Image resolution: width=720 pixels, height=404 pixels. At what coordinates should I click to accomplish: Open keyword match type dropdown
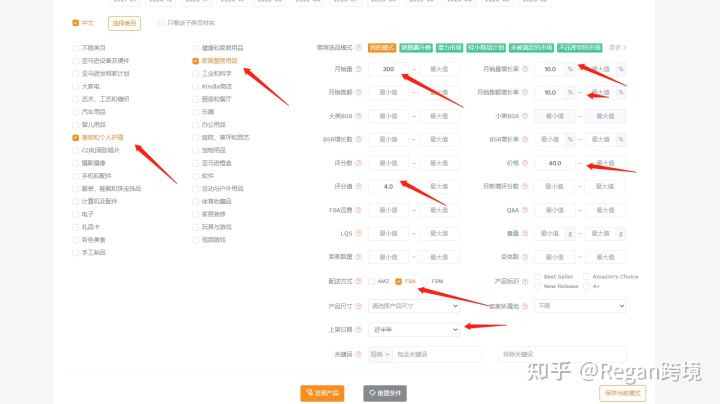coord(380,354)
